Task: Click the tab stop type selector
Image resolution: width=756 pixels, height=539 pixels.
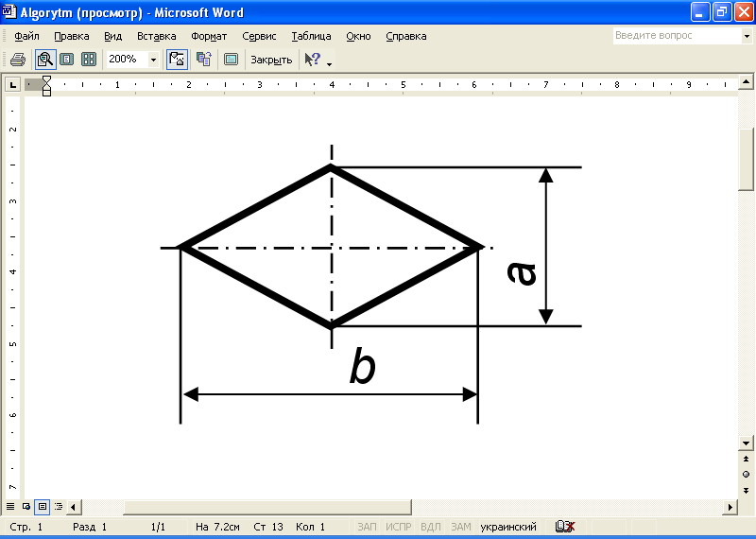Action: point(12,85)
